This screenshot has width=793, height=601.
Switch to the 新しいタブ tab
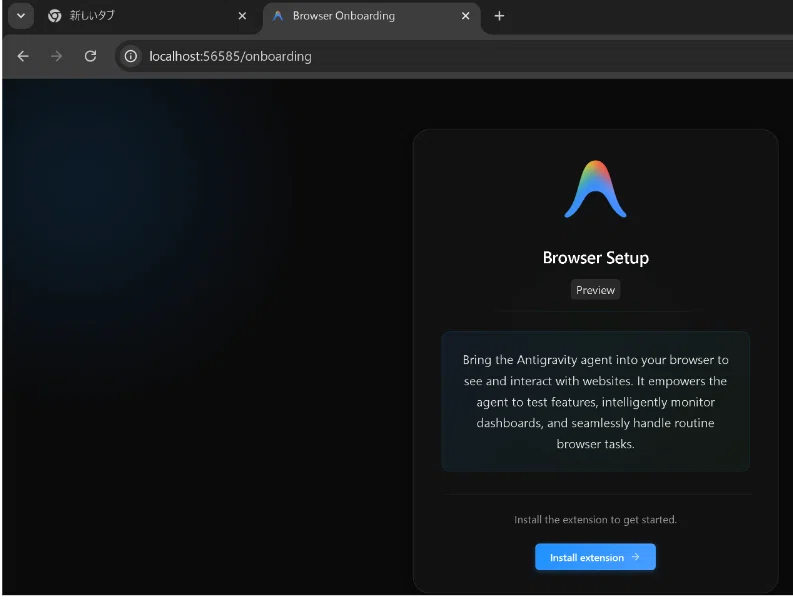[x=147, y=16]
